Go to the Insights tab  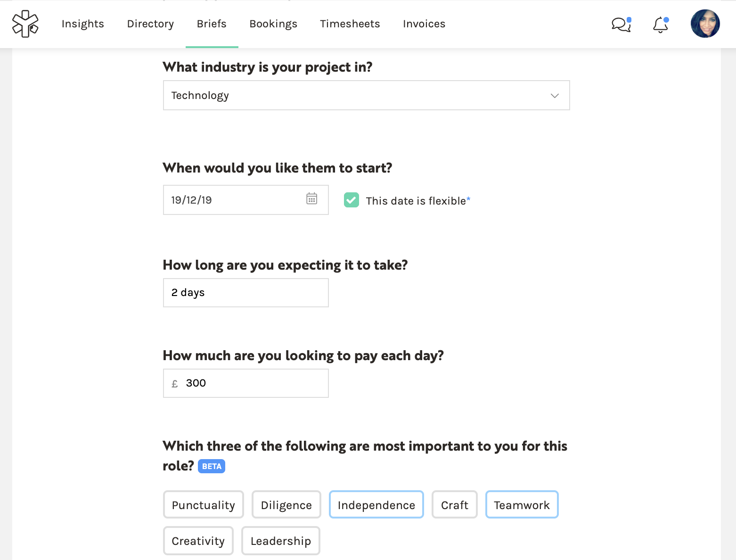pyautogui.click(x=82, y=24)
